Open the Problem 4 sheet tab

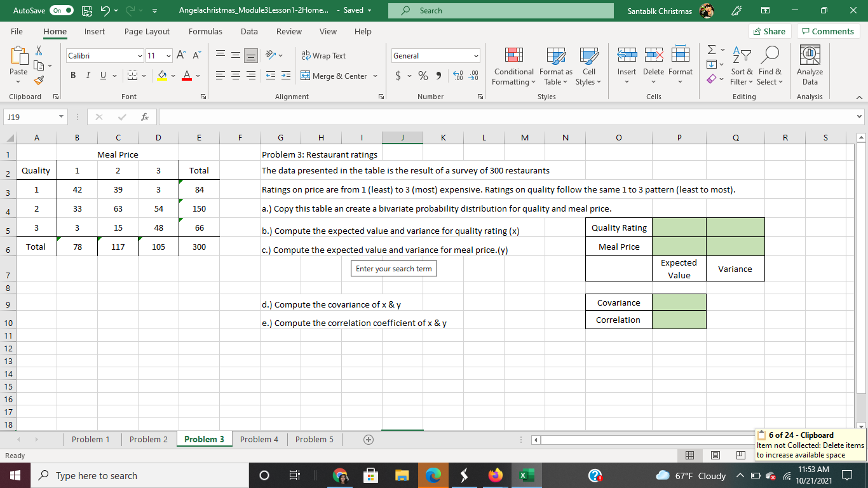(259, 439)
